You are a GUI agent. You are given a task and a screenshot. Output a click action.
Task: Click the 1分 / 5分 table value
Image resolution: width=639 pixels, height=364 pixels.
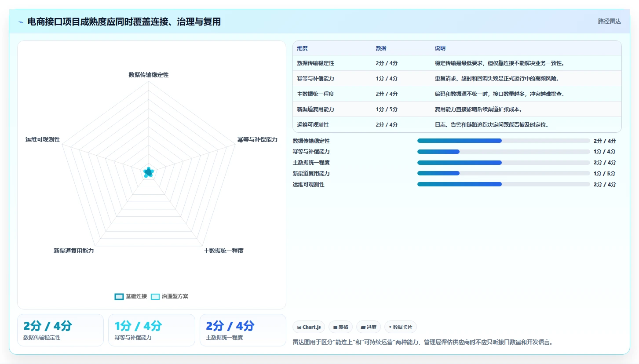click(387, 109)
